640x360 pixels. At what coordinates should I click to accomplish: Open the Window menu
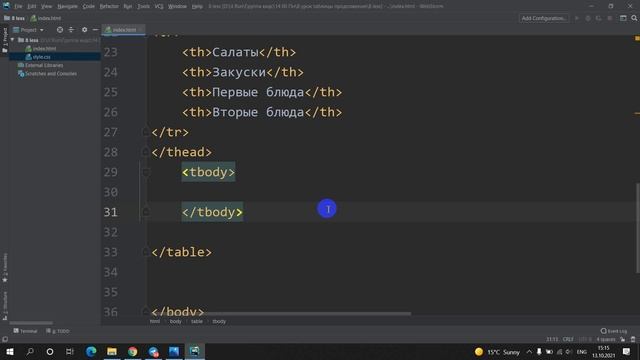point(177,6)
